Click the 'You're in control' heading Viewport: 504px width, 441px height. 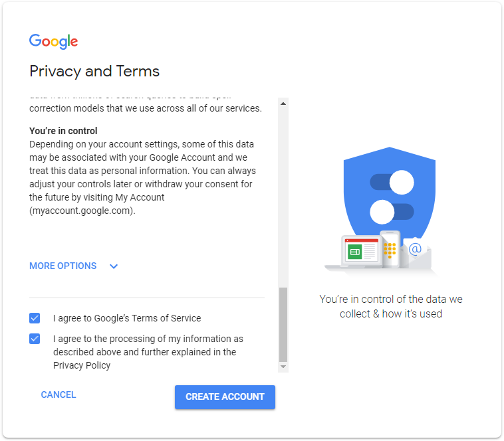point(63,131)
